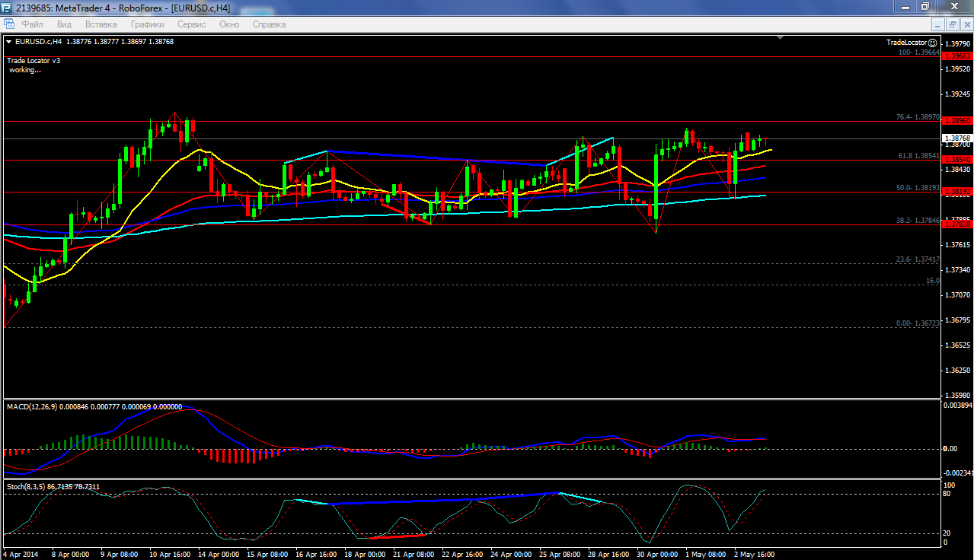Click the '61.8 1.38541' Fibonacci level label

click(x=919, y=155)
